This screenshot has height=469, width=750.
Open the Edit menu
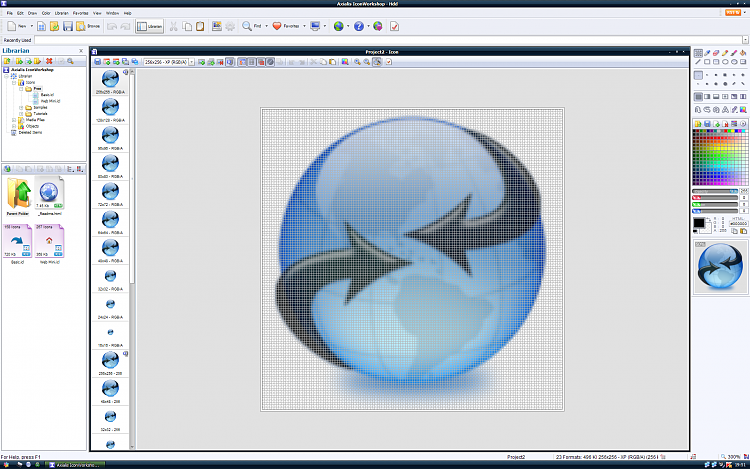(21, 13)
